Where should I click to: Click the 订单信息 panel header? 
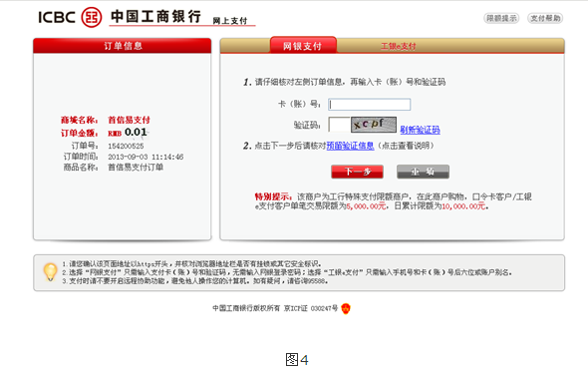[123, 46]
